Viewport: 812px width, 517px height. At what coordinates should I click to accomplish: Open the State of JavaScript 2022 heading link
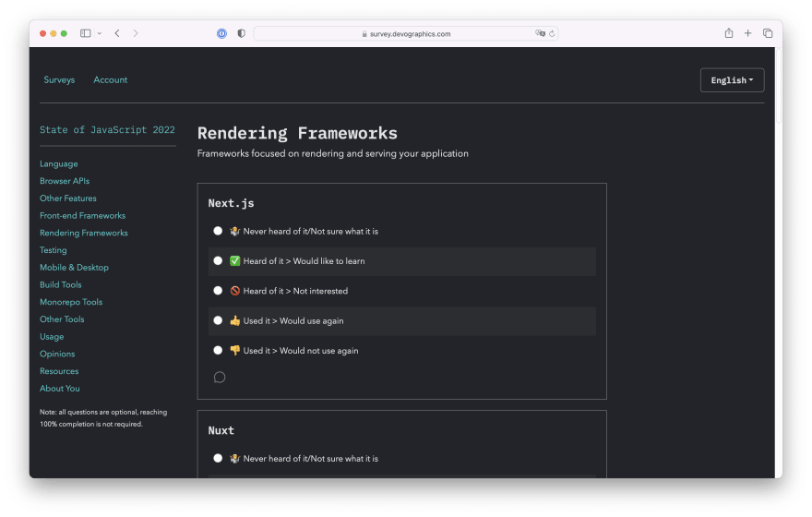tap(107, 129)
